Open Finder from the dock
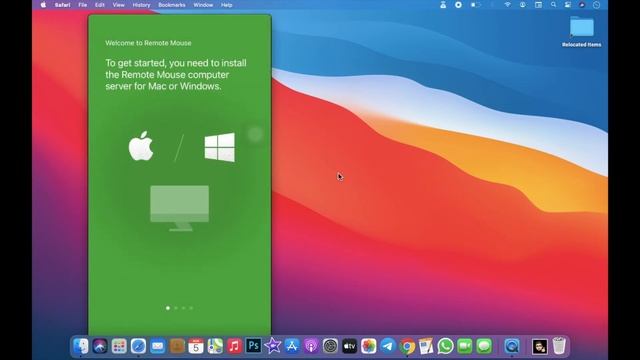 [x=81, y=346]
